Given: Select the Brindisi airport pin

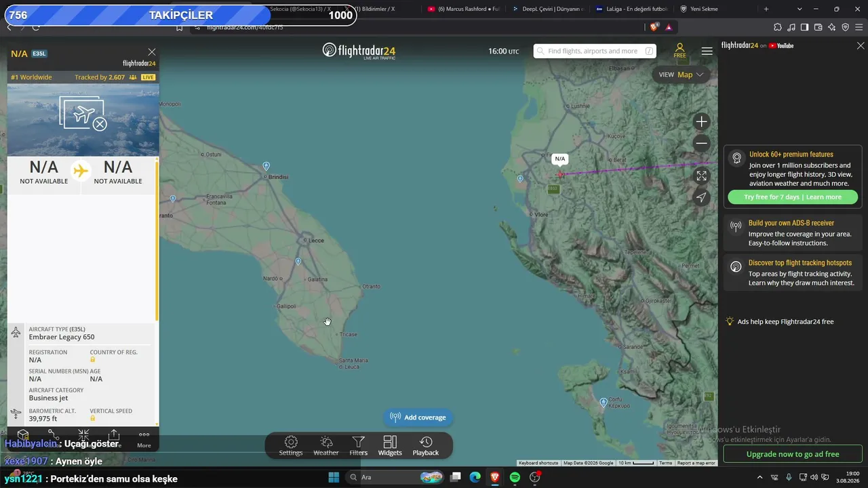Looking at the screenshot, I should point(266,166).
